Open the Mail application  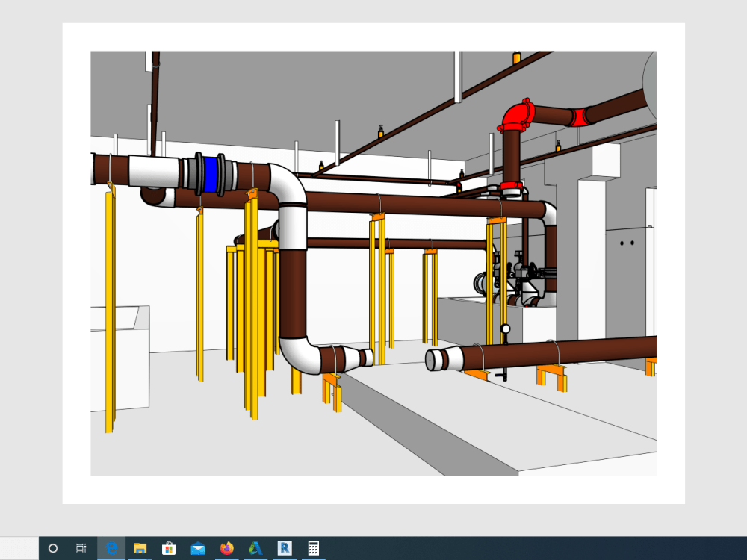coord(197,549)
